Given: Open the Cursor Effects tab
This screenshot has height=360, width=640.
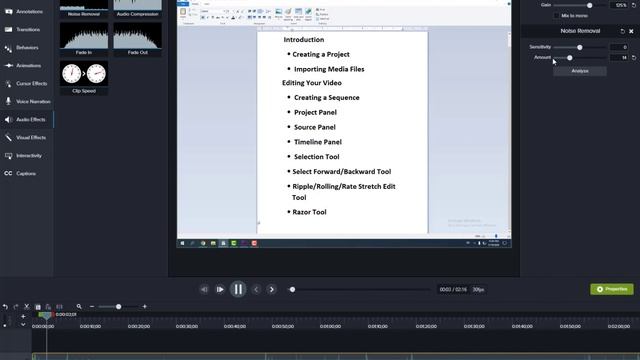Looking at the screenshot, I should [27, 83].
